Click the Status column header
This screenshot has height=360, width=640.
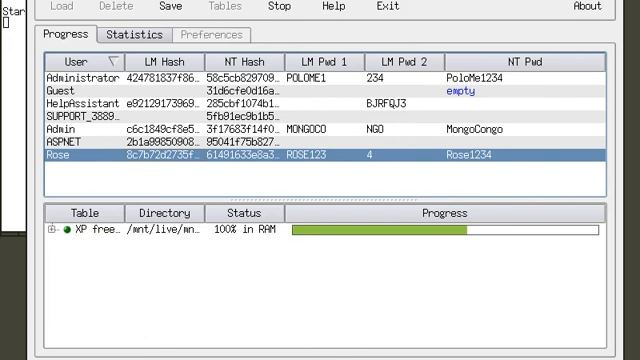(x=244, y=213)
